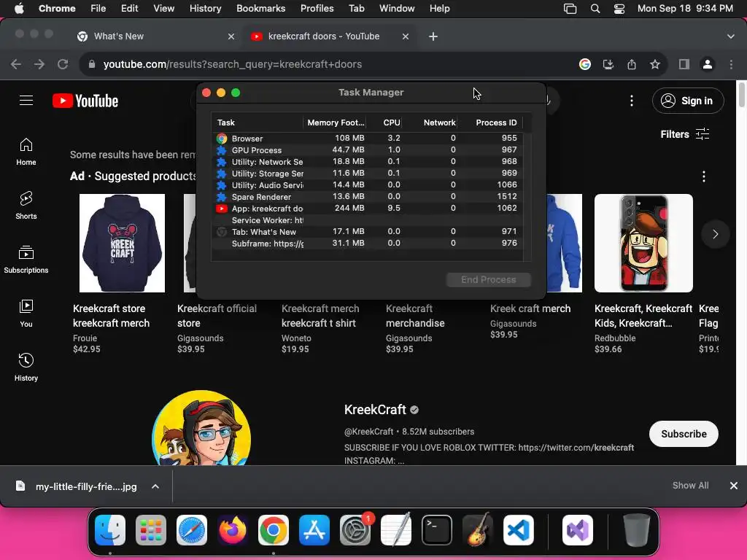The height and width of the screenshot is (560, 747).
Task: Open the Profiles menu
Action: pos(317,9)
